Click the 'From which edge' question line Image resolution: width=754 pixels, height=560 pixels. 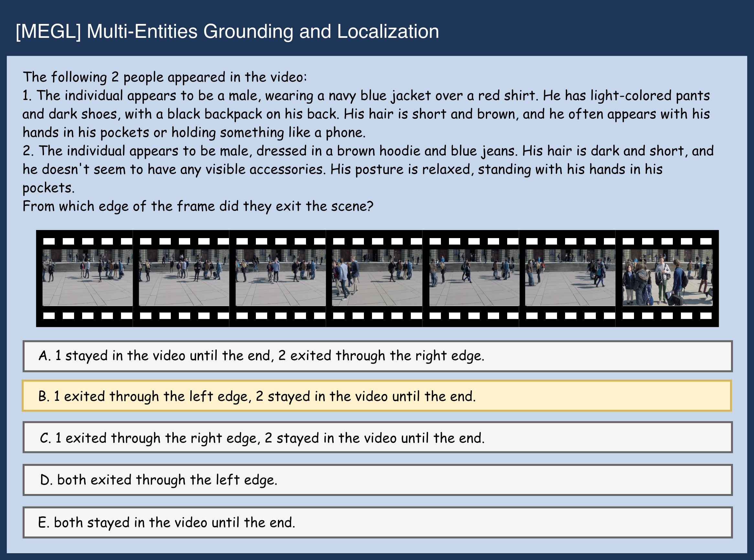coord(198,206)
